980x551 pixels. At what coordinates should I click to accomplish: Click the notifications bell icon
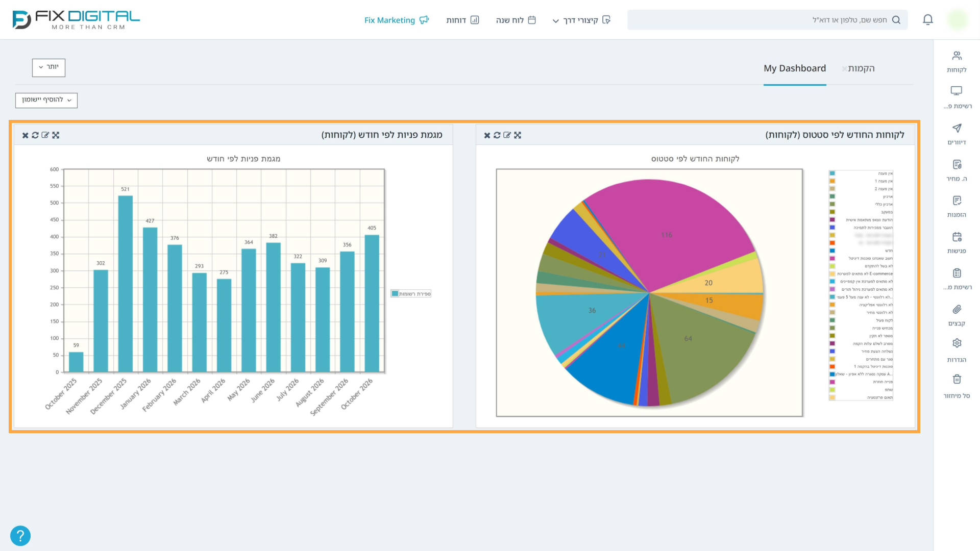928,20
